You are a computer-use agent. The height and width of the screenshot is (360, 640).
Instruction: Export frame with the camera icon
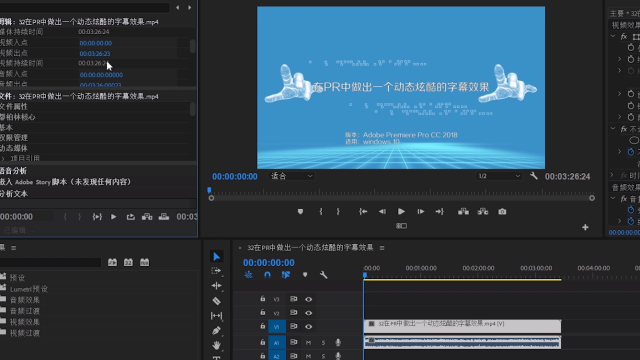point(502,211)
